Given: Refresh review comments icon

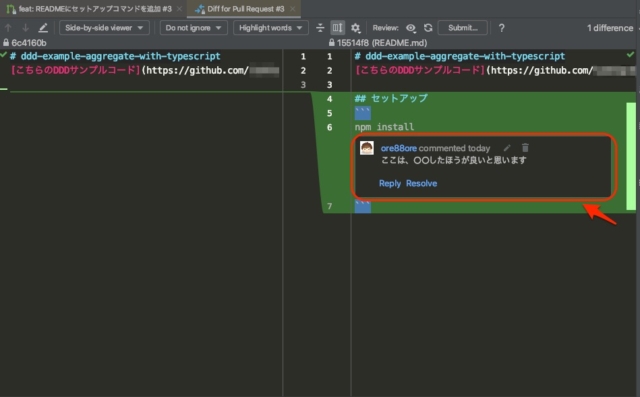Looking at the screenshot, I should (x=428, y=28).
